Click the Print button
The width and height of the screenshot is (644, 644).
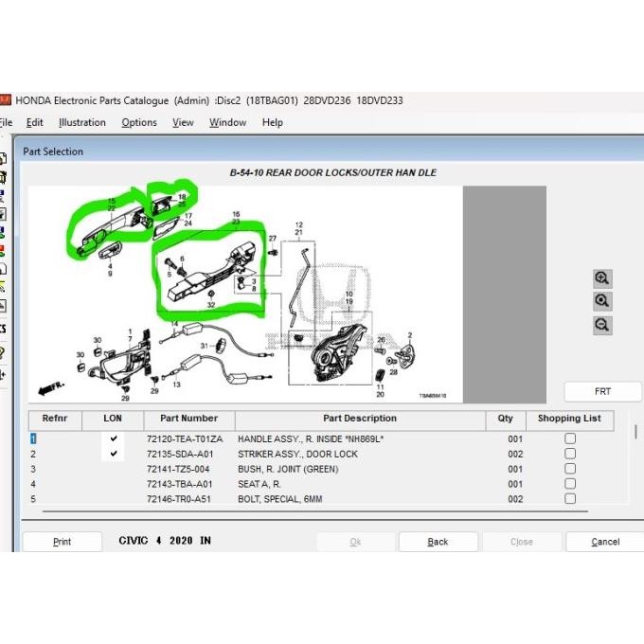[x=62, y=542]
